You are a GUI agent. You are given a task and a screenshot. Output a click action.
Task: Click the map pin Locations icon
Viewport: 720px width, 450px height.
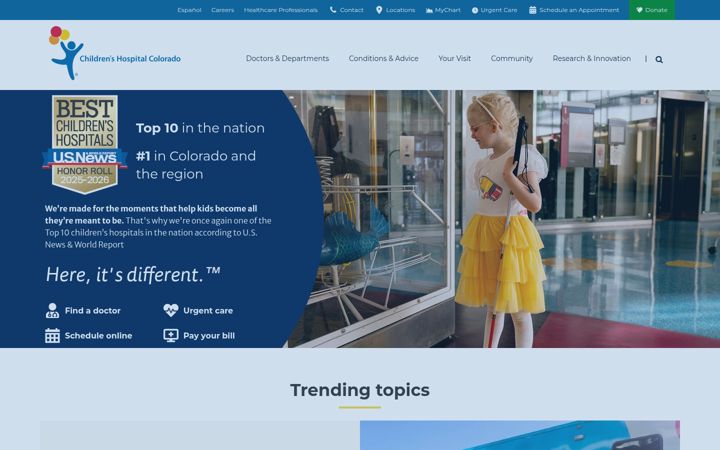click(x=379, y=10)
